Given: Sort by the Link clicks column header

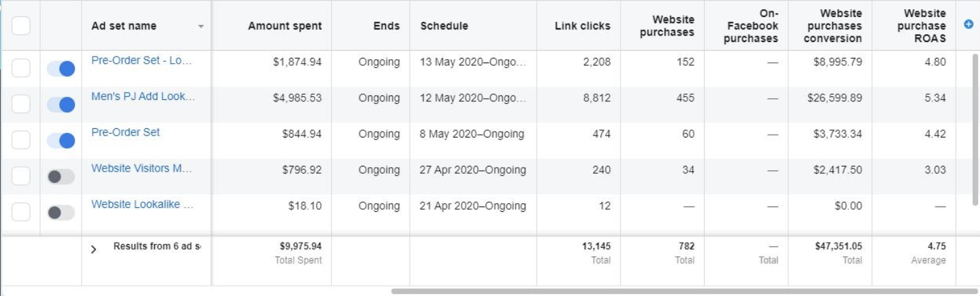Looking at the screenshot, I should coord(582,26).
